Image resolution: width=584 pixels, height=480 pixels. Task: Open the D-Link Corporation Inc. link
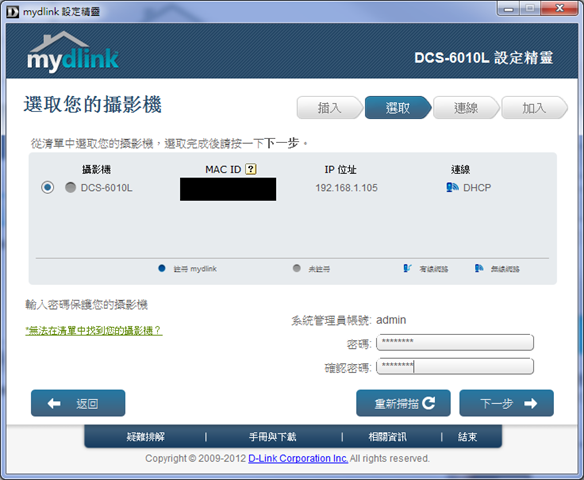pyautogui.click(x=298, y=458)
